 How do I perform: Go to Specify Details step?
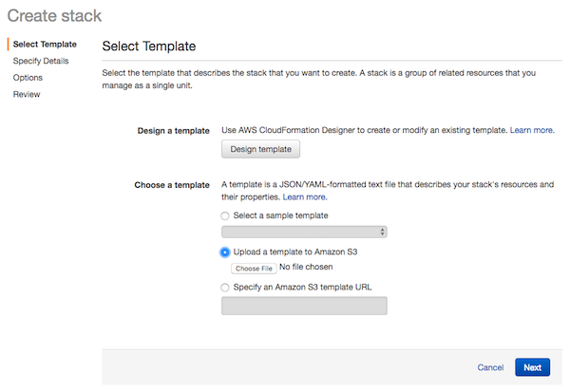click(x=41, y=61)
